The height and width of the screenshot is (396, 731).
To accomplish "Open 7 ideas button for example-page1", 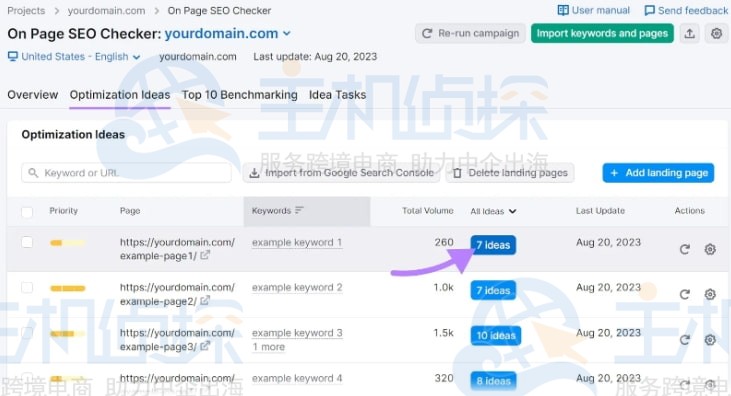I will (493, 245).
